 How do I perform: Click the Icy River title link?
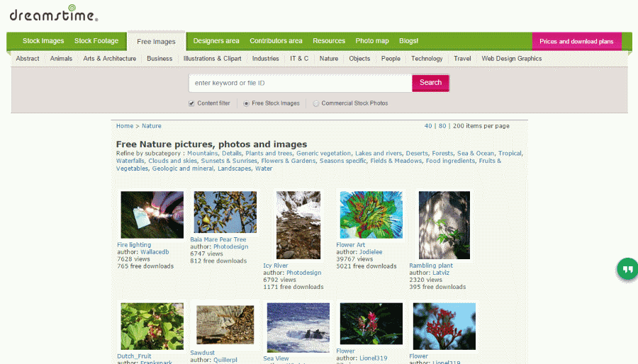(276, 266)
